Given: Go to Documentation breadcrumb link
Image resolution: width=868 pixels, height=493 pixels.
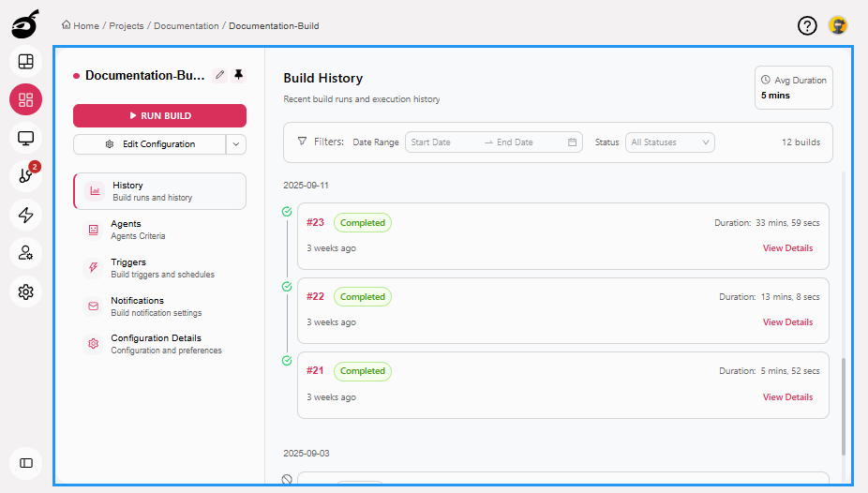Looking at the screenshot, I should 186,26.
